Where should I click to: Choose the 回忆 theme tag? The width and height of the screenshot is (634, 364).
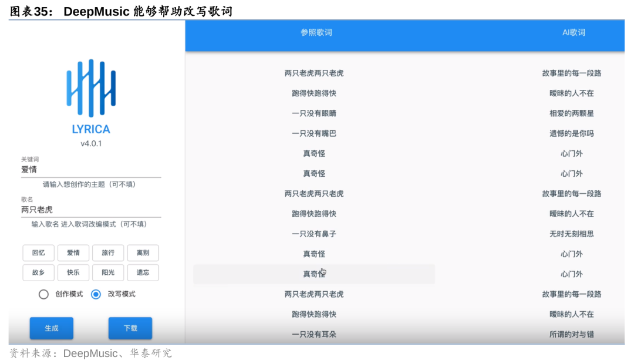coord(38,253)
